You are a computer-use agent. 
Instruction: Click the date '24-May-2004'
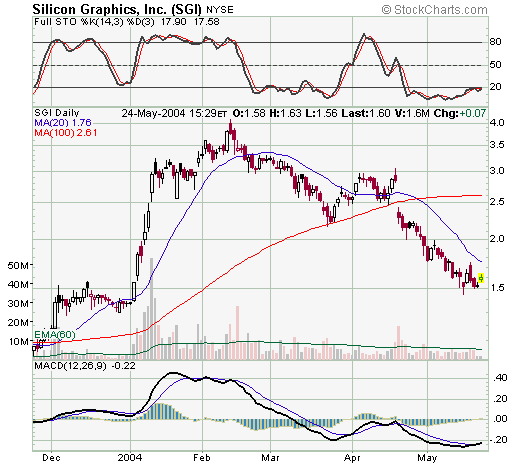153,113
